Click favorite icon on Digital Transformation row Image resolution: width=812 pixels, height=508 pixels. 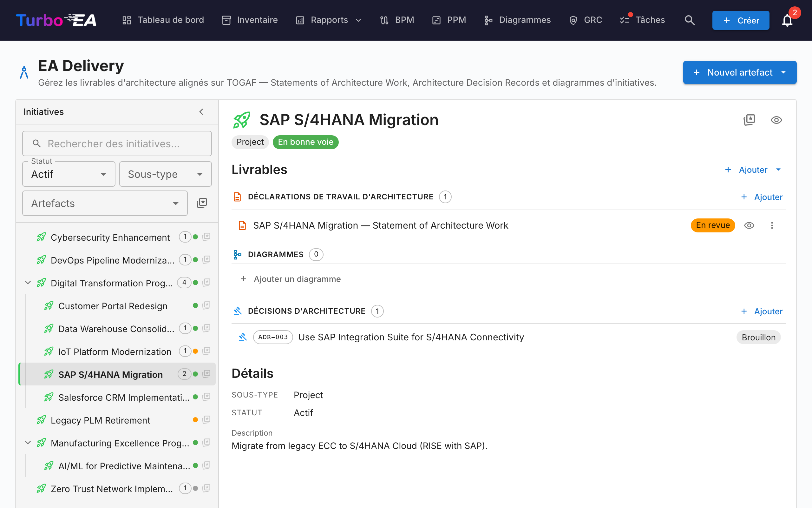click(206, 283)
